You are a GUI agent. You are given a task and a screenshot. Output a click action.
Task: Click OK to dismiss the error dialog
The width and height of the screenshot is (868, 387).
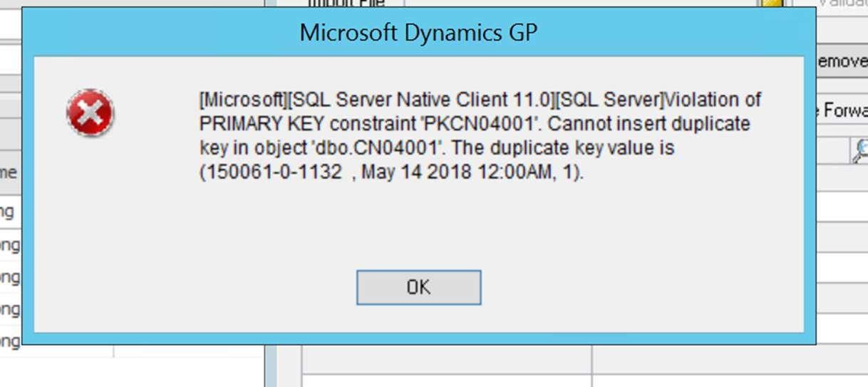click(418, 287)
